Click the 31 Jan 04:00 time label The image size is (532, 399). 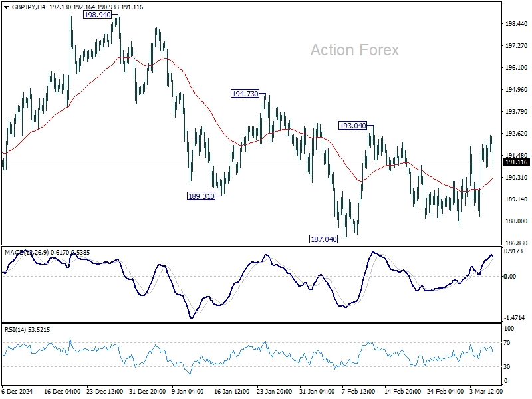[x=317, y=391]
